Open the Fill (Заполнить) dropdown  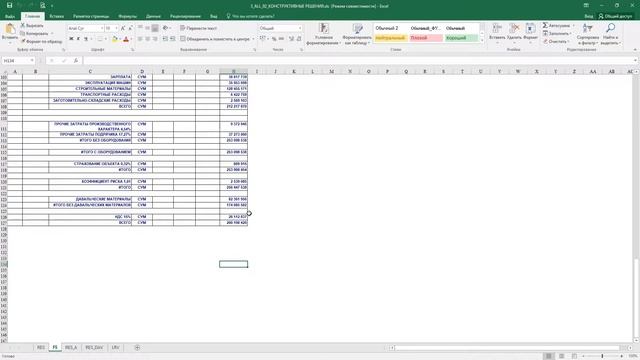(x=557, y=33)
